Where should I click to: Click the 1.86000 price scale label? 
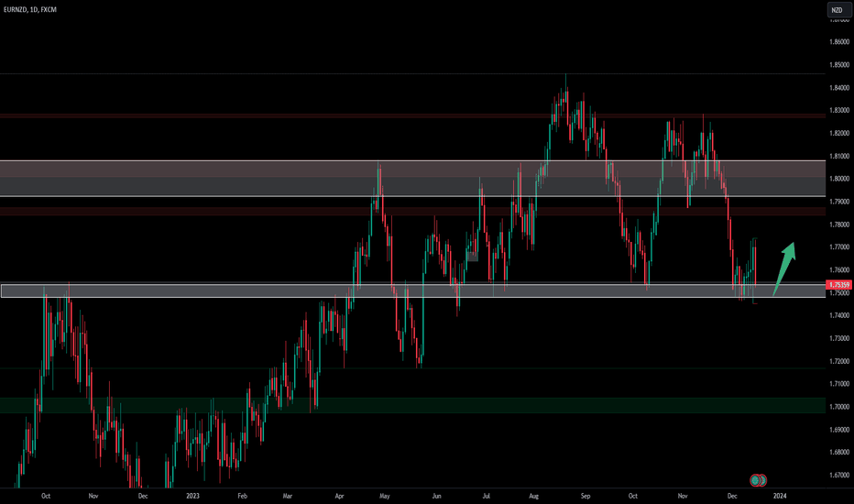click(839, 41)
